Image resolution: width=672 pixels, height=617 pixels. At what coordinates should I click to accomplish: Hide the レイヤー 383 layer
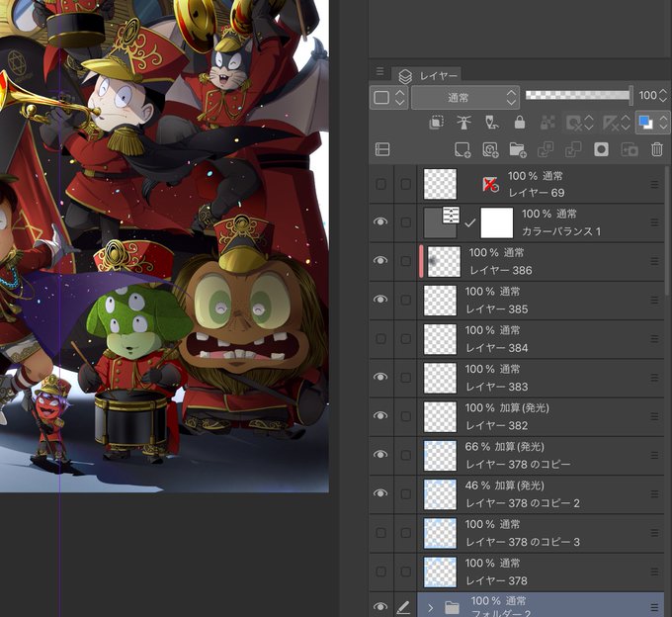point(380,377)
